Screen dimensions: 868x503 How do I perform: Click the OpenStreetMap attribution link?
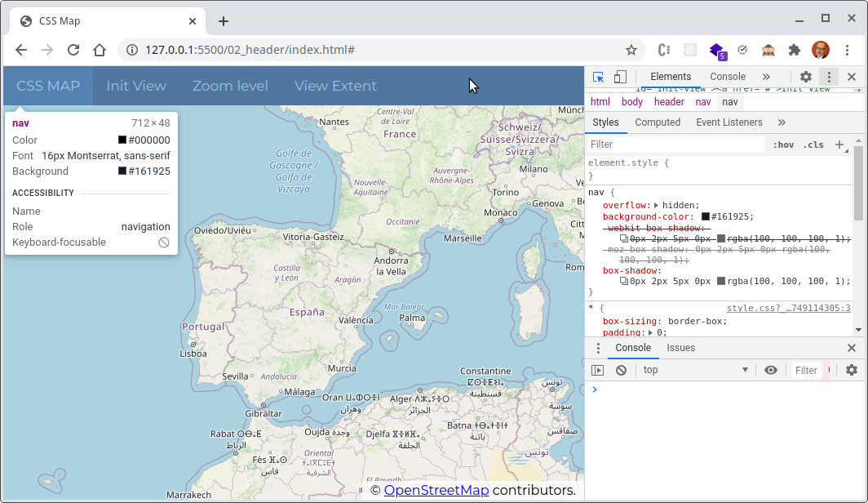coord(436,490)
